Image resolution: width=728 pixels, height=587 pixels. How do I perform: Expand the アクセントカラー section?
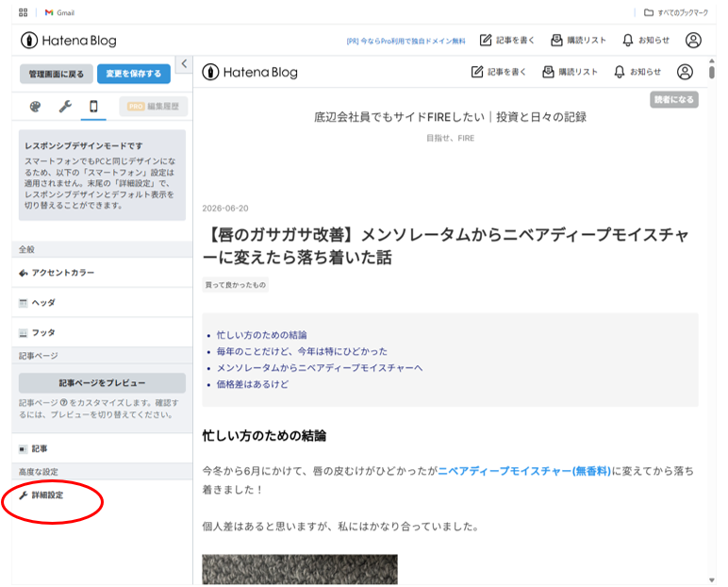coord(102,273)
